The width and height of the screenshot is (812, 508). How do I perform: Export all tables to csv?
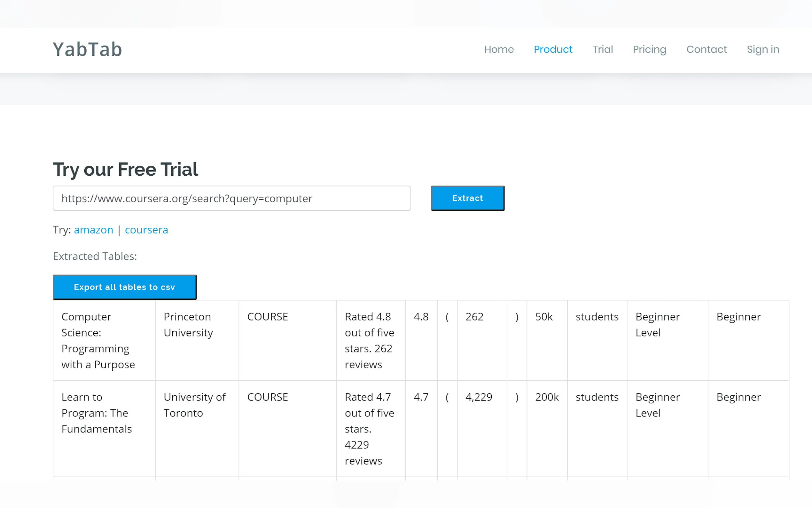click(x=125, y=287)
